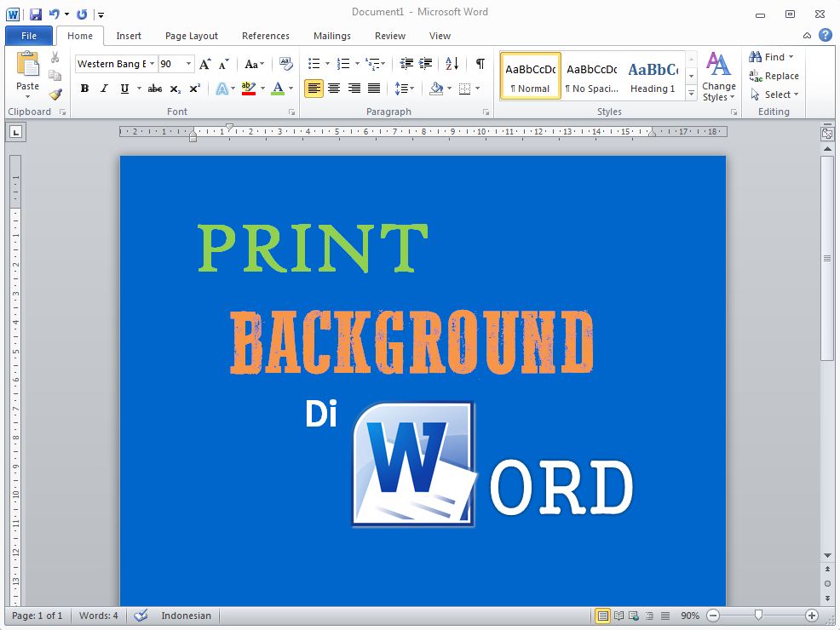
Task: Toggle Bold formatting
Action: pos(84,89)
